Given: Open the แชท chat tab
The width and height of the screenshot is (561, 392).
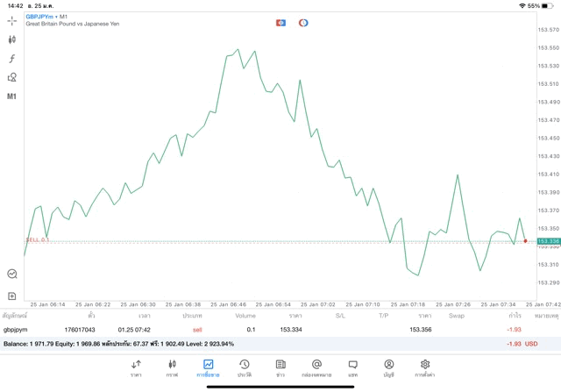Looking at the screenshot, I should click(352, 367).
